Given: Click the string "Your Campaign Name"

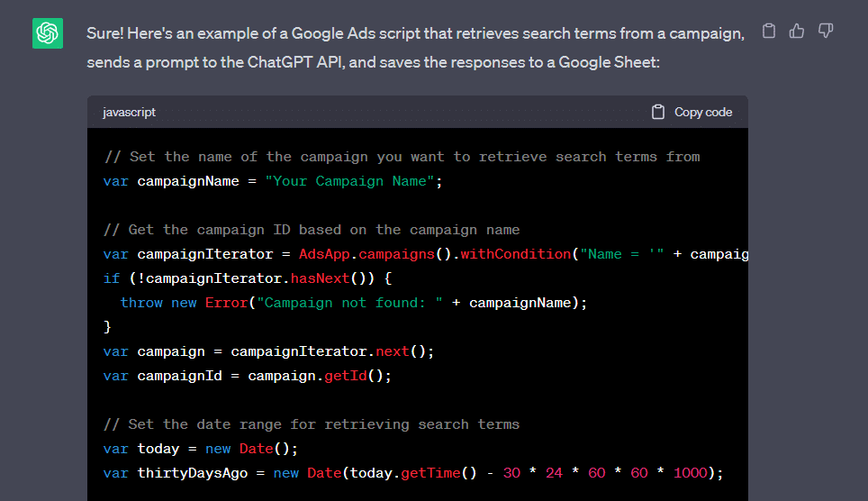Looking at the screenshot, I should coord(350,181).
